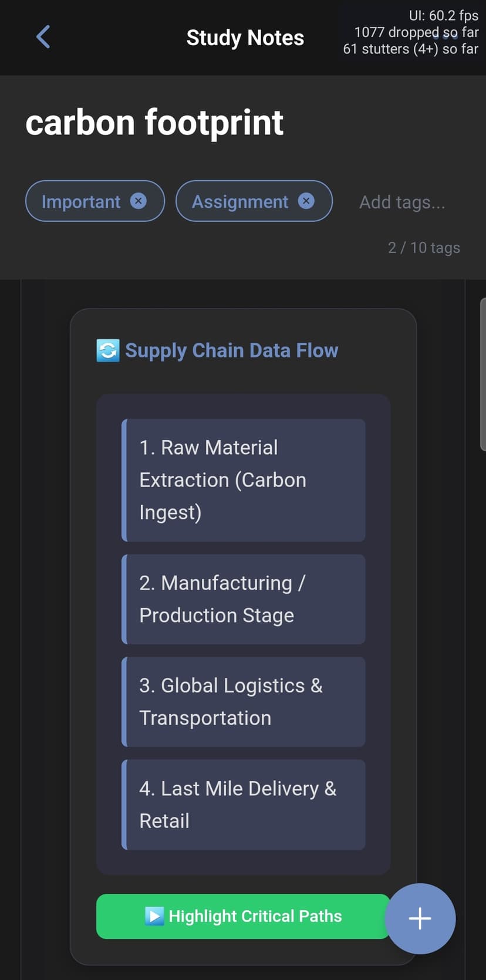Select step 4 Last Mile Delivery & Retail
The image size is (486, 980).
point(244,805)
